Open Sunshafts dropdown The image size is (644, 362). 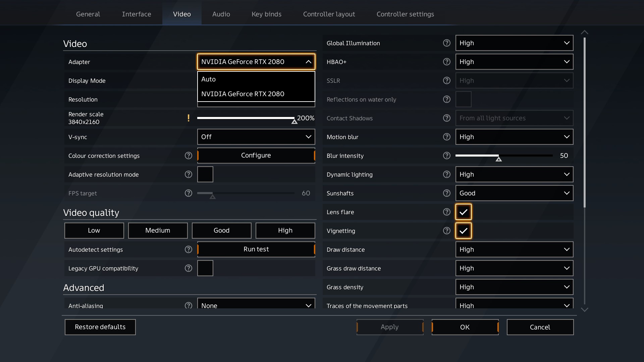click(515, 193)
